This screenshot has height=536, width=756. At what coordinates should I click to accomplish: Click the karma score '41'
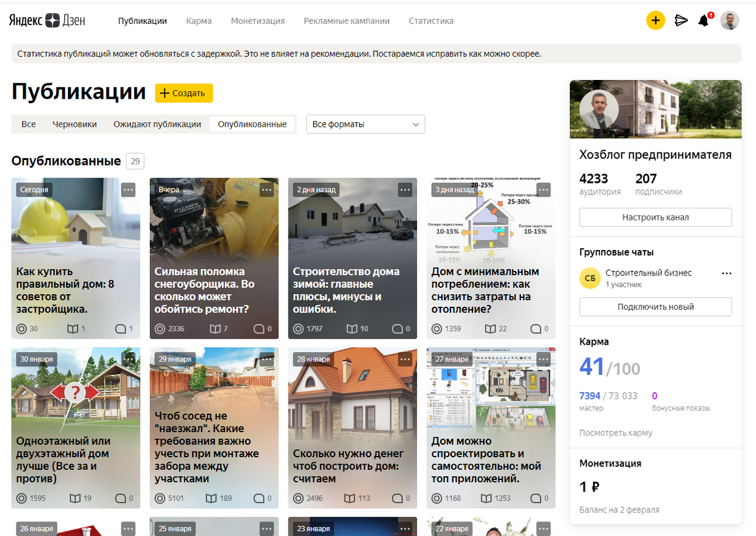click(592, 367)
